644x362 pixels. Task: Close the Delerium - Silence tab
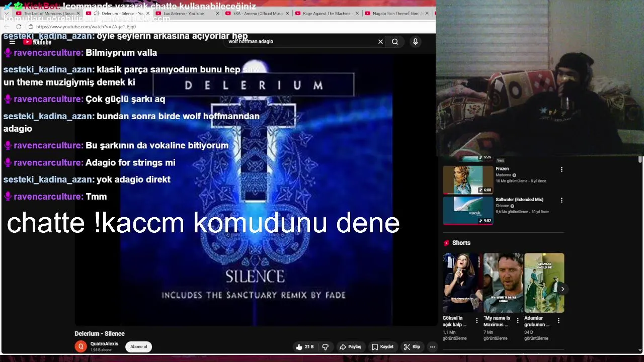pyautogui.click(x=148, y=14)
